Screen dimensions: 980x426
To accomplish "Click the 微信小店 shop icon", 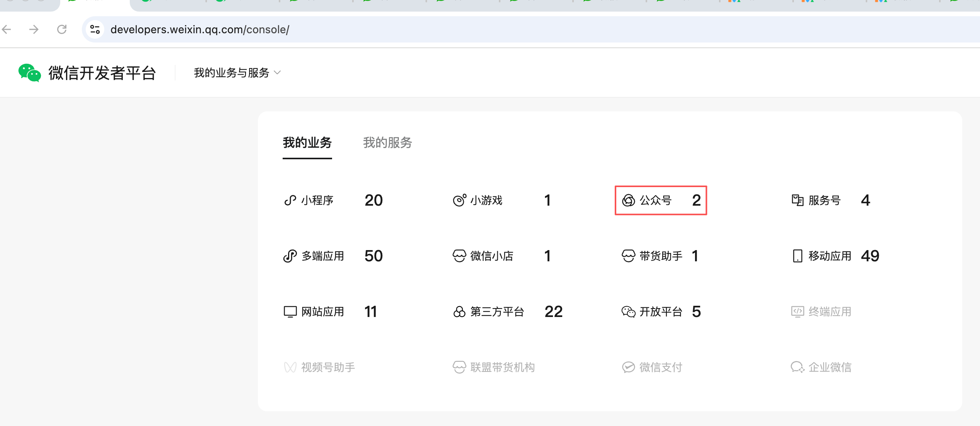I will [459, 256].
